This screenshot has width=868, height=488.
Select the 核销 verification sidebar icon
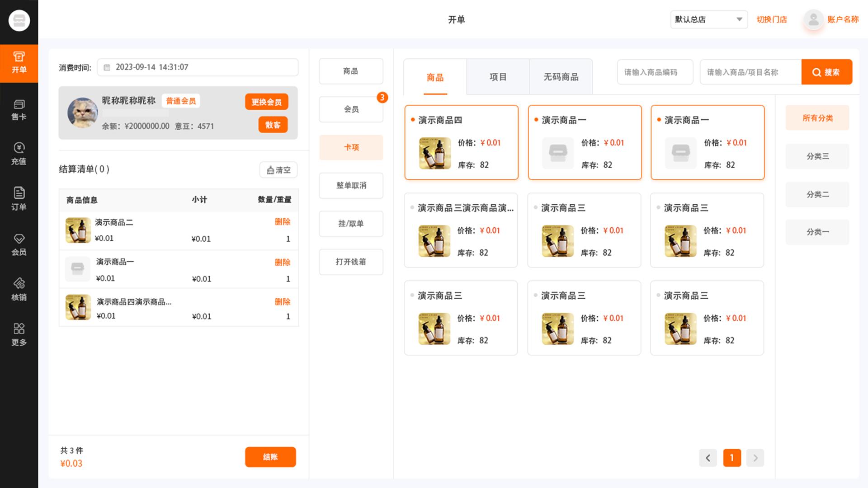pos(19,289)
